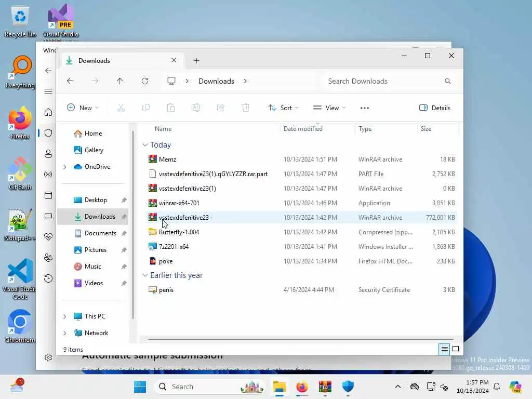Add a new Explorer tab

(x=196, y=61)
